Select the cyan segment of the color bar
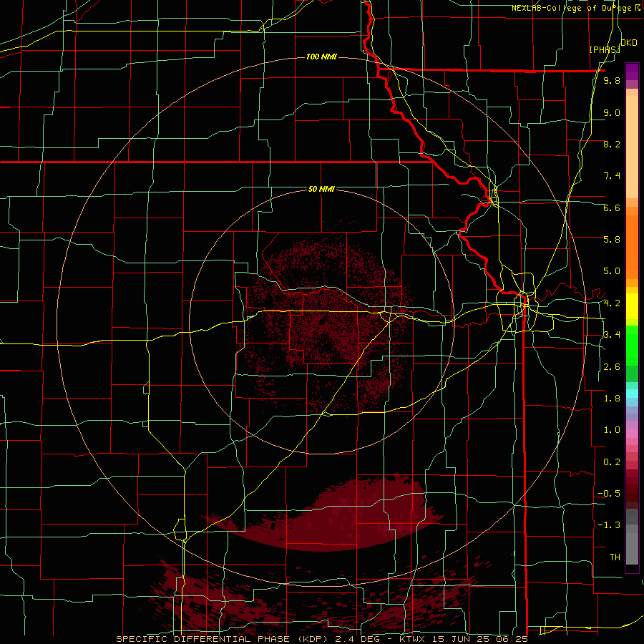Viewport: 644px width, 644px height. (632, 394)
